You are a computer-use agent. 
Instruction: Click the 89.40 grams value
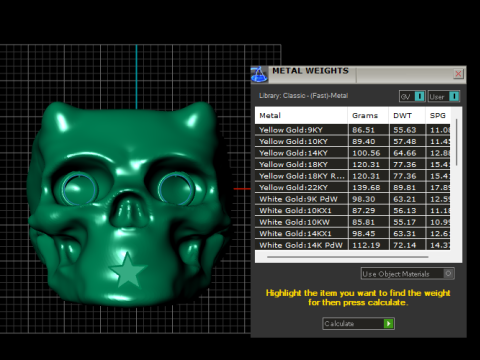[364, 141]
